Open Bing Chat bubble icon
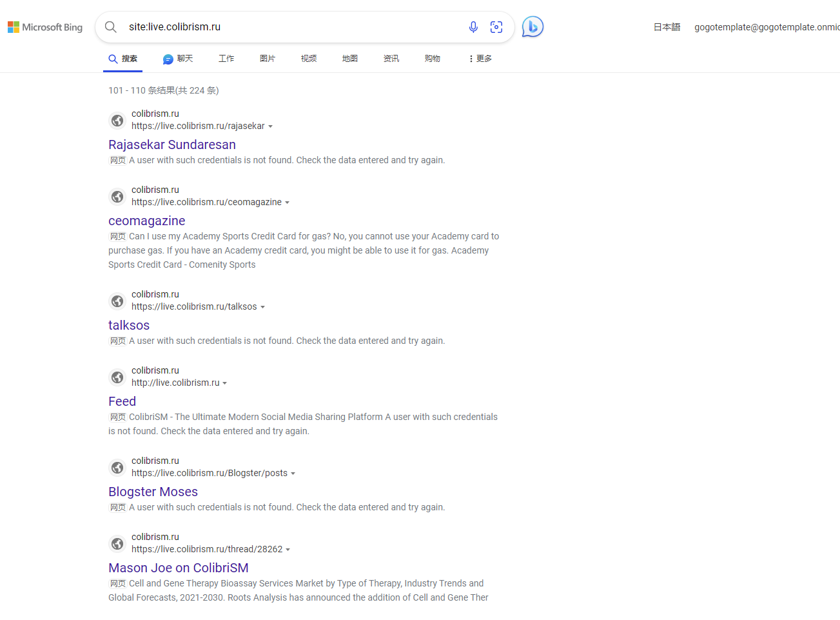This screenshot has width=840, height=620. (532, 26)
